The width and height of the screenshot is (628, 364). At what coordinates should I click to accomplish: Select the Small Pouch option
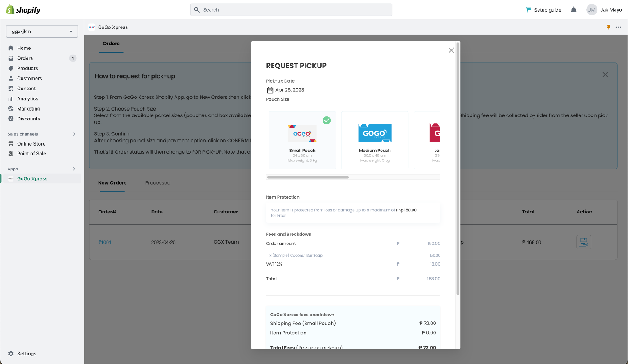tap(302, 140)
